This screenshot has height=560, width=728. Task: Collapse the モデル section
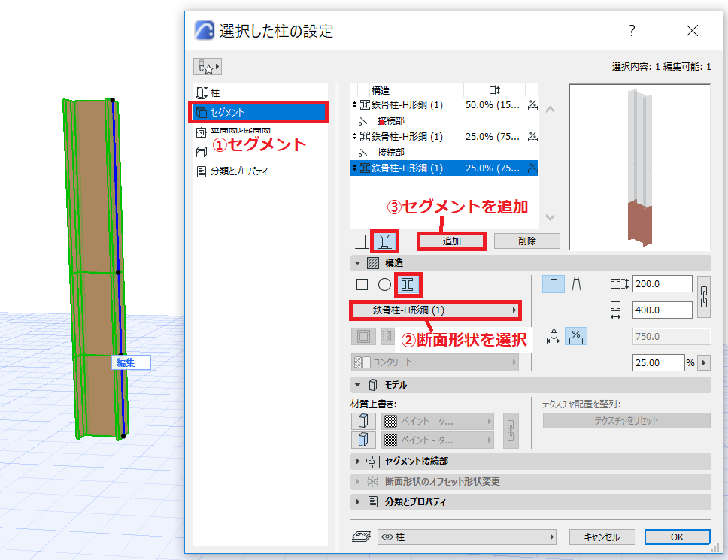click(x=357, y=385)
